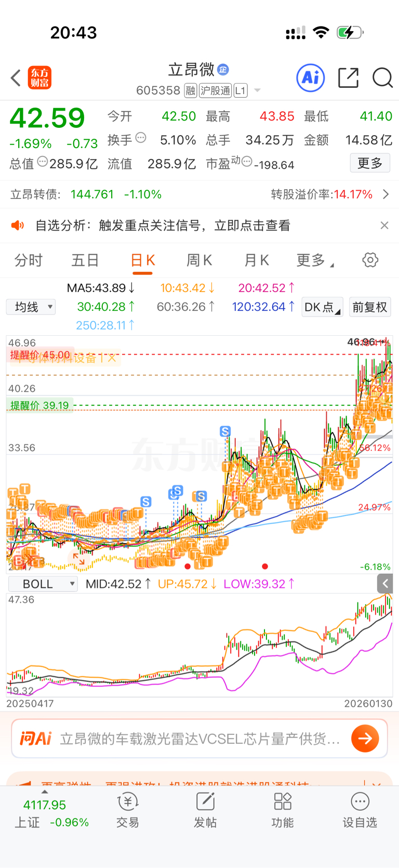Viewport: 399px width, 868px height.
Task: Tap the 最高 43.85 value
Action: 277,116
